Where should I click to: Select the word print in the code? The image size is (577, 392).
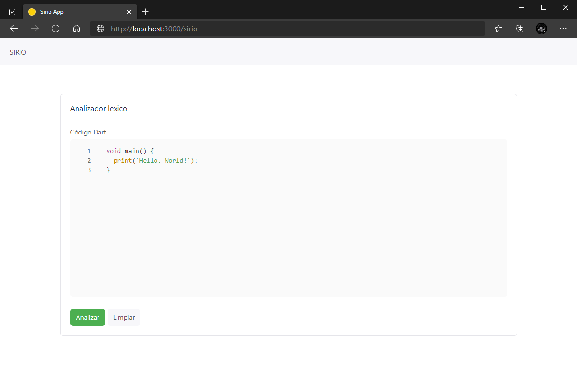pyautogui.click(x=122, y=160)
